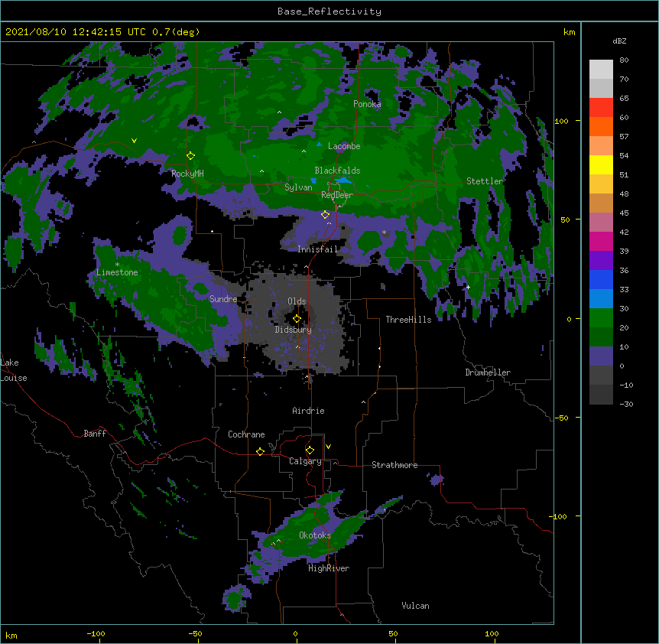Click the Banff label
This screenshot has width=659, height=644.
(95, 434)
